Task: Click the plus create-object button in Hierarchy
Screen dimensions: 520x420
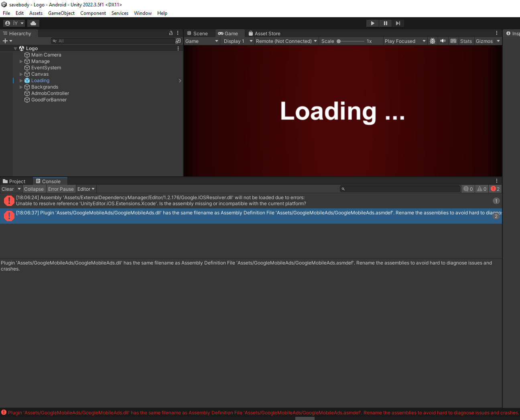Action: 7,41
